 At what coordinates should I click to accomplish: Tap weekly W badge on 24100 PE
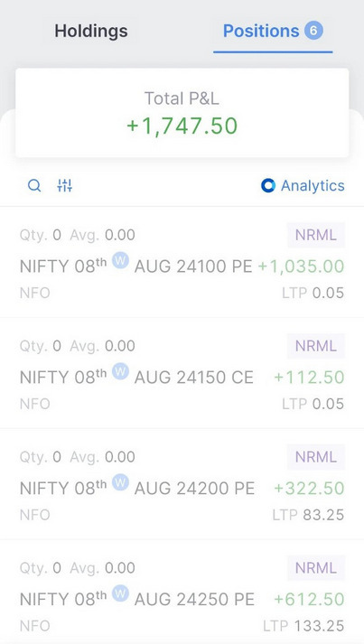[x=120, y=260]
